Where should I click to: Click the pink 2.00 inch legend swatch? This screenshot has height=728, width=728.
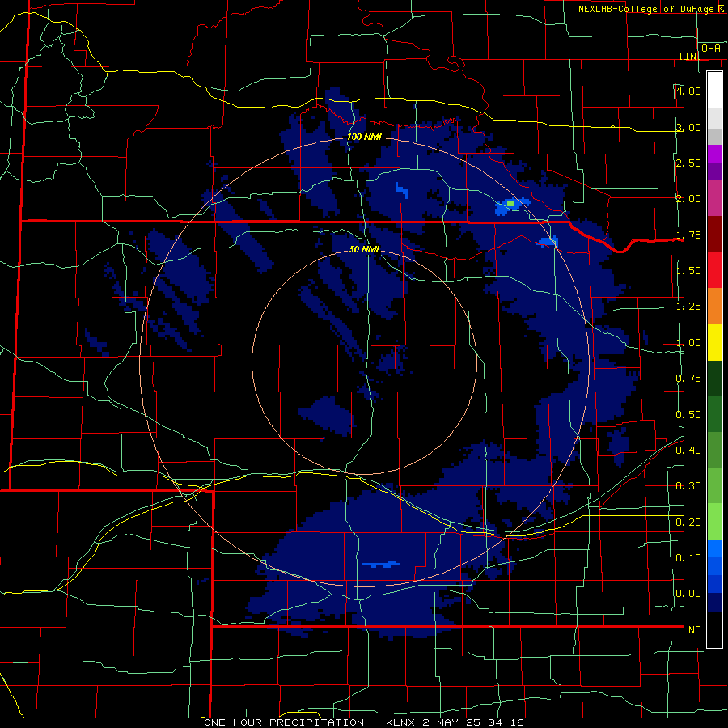pos(714,198)
